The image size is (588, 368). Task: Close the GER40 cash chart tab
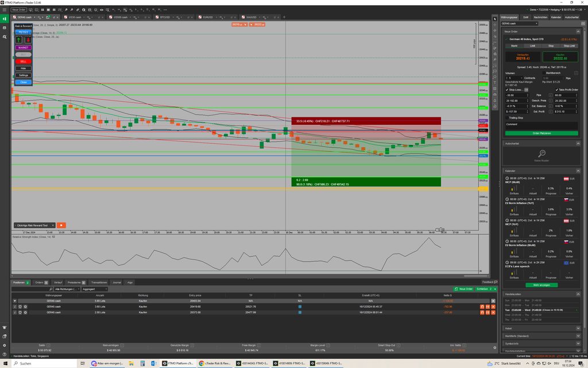[x=57, y=17]
